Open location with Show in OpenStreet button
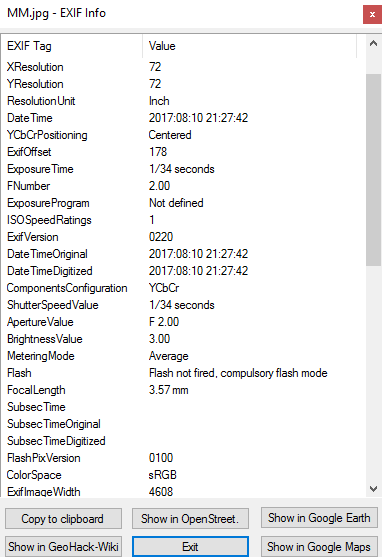Screen dimensions: 382x557 pos(190,519)
